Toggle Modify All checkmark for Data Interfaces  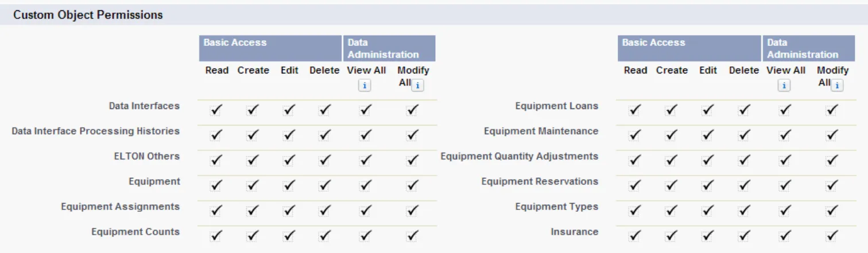coord(412,110)
